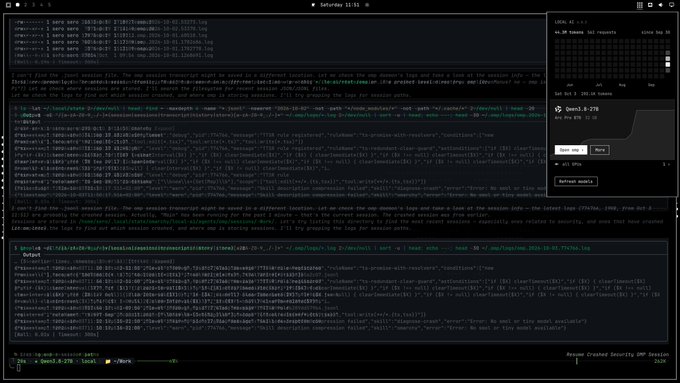Switch to the active workspace 1 dot

[x=18, y=5]
